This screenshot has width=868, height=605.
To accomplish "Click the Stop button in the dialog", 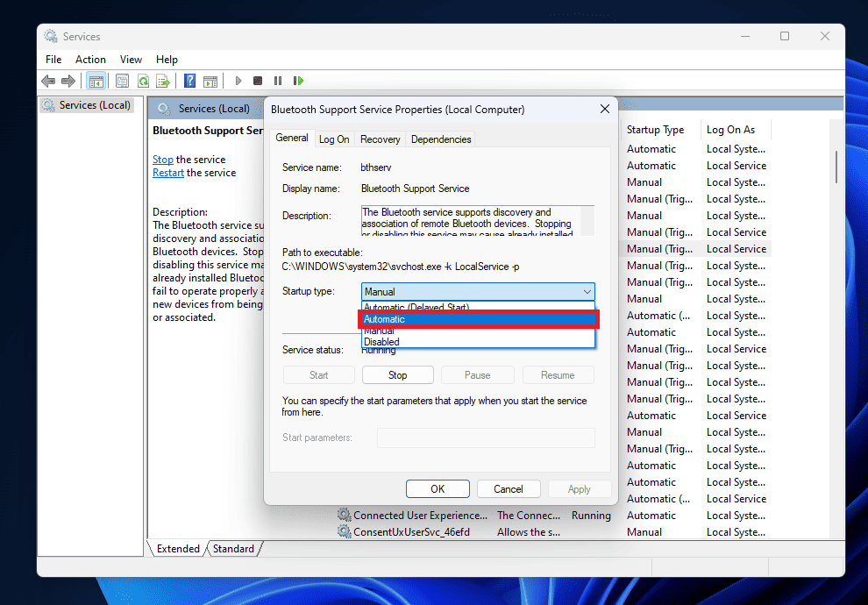I will (x=397, y=375).
